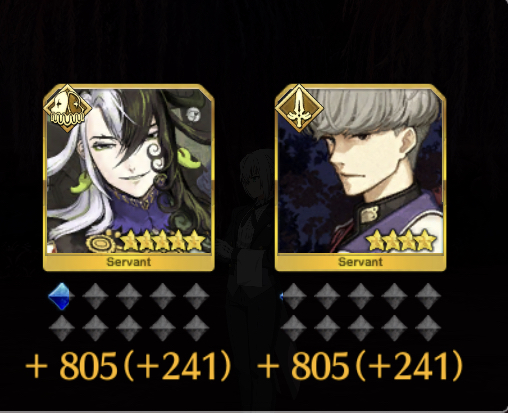Select last gray diamond in right card's bottom row
This screenshot has height=413, width=508.
click(428, 328)
